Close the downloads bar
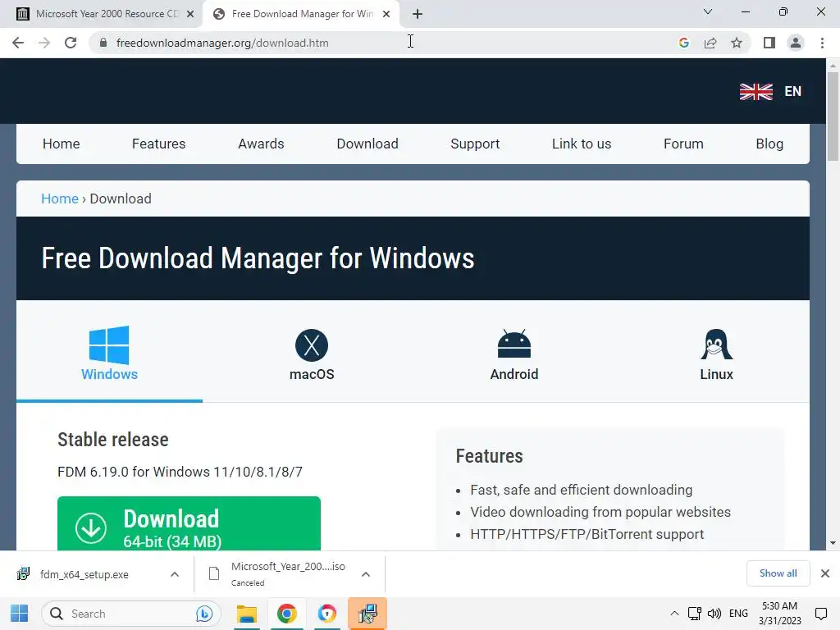 tap(825, 573)
